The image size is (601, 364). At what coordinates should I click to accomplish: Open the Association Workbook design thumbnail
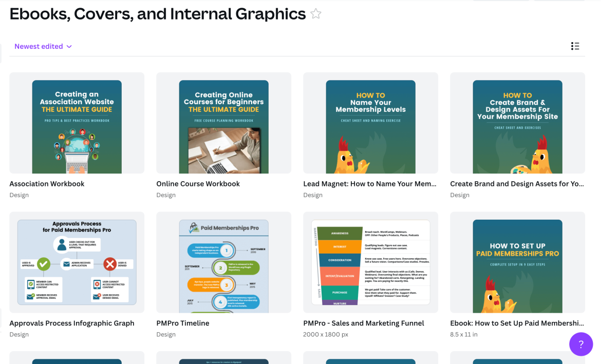click(x=77, y=123)
